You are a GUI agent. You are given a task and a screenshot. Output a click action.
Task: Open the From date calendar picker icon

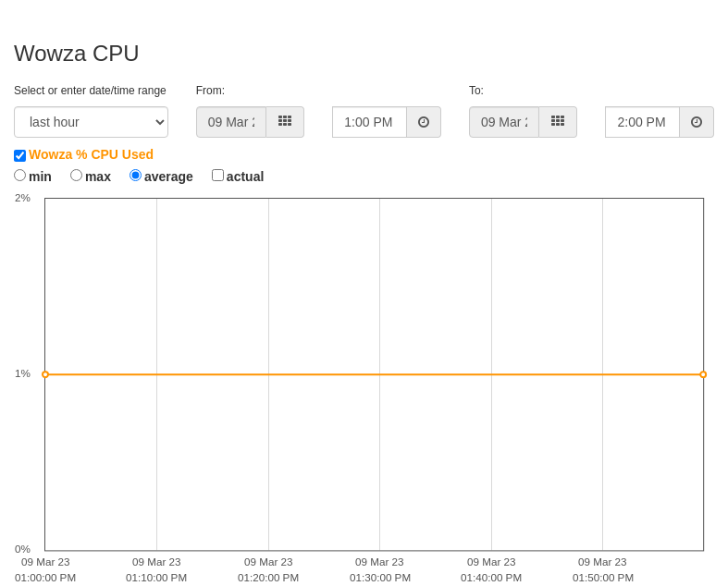[x=285, y=122]
